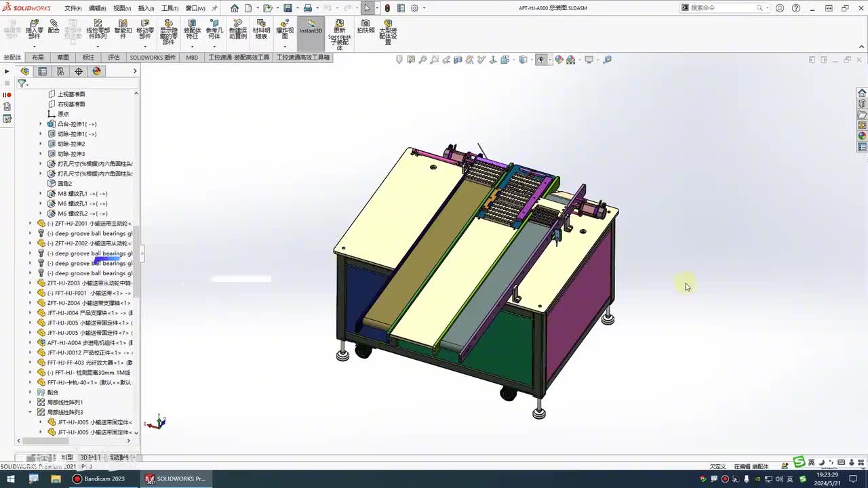This screenshot has width=868, height=488.
Task: Click 装配体特征 assembly features tool
Action: tap(193, 30)
